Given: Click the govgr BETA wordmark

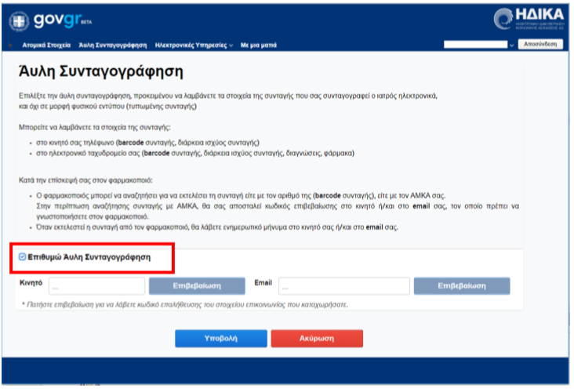Looking at the screenshot, I should (x=56, y=19).
